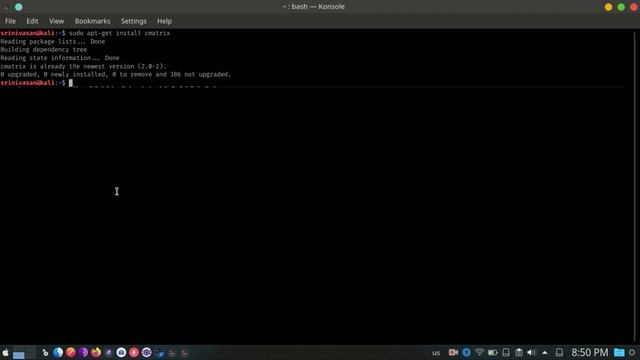The image size is (640, 360).
Task: Maximize Konsole with green button
Action: (x=621, y=7)
